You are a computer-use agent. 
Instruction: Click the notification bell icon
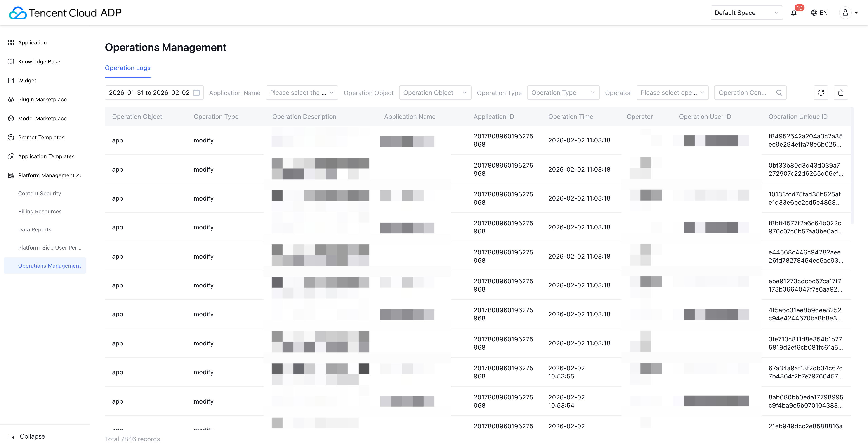click(794, 13)
